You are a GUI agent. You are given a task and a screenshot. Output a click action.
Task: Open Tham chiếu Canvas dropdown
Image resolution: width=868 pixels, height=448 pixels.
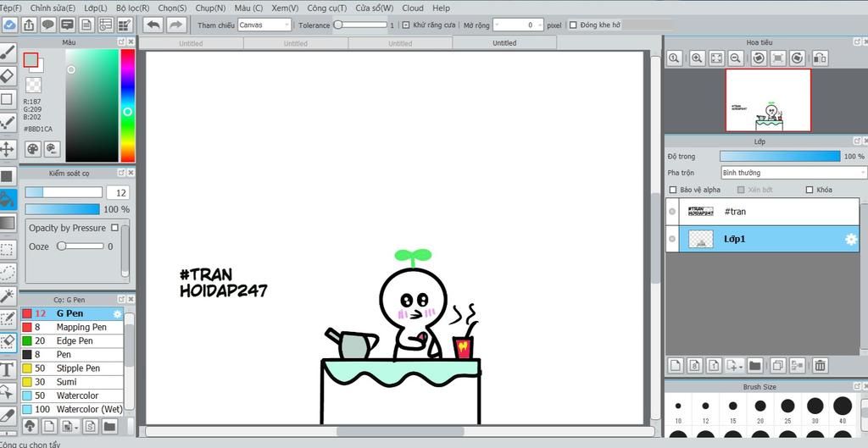click(264, 25)
